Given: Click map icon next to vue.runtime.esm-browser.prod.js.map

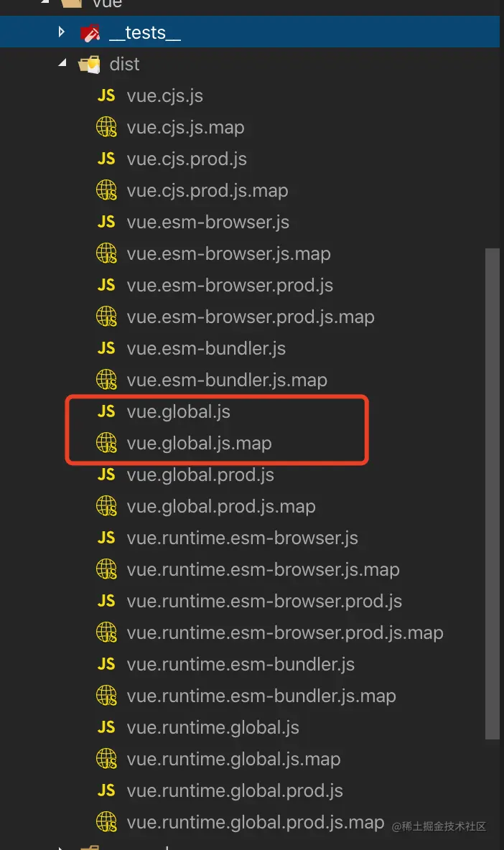Looking at the screenshot, I should [x=106, y=632].
